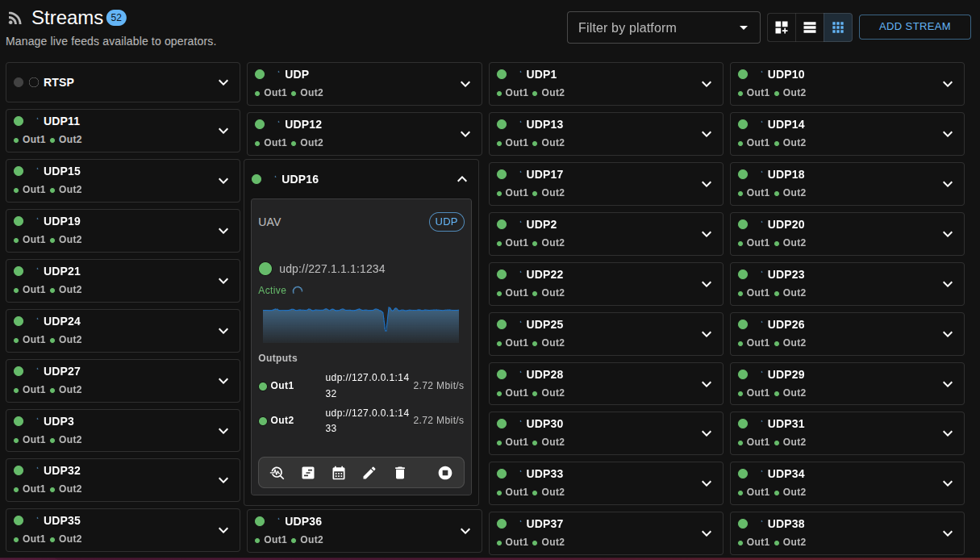Click the UDP16 bitrate graph
Viewport: 980px width, 560px height.
click(x=361, y=324)
